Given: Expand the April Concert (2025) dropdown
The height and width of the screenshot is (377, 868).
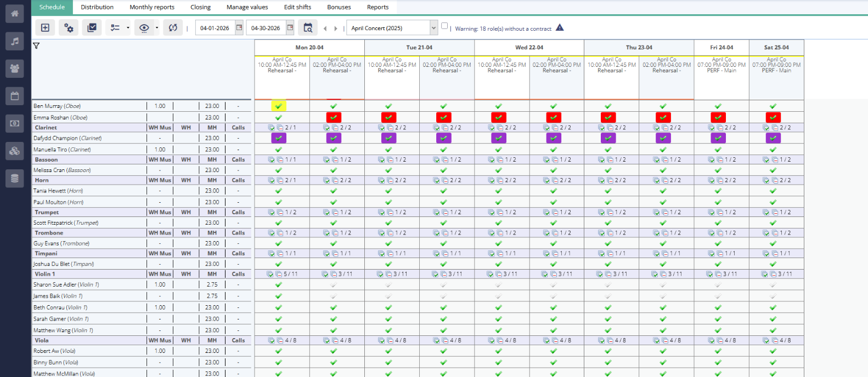Looking at the screenshot, I should pos(433,28).
